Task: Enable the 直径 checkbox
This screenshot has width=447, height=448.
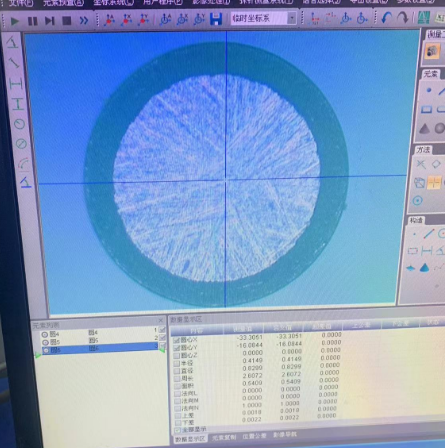Action: point(177,371)
